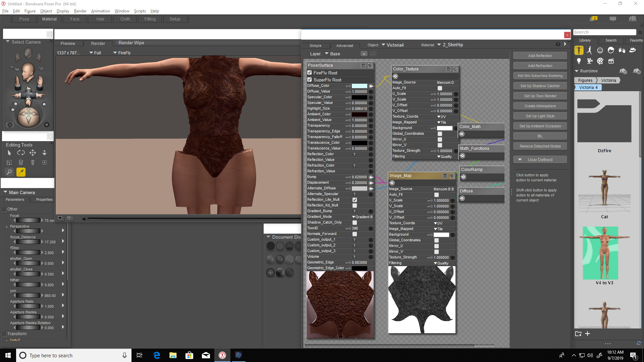This screenshot has width=644, height=362.
Task: Select the material eyedropper tool
Action: point(21,172)
